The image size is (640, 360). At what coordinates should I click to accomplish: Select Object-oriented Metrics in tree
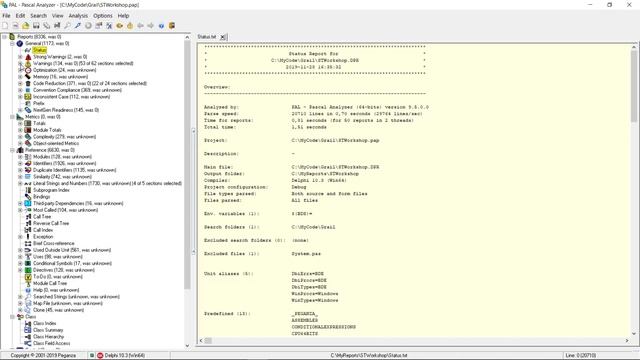[56, 143]
